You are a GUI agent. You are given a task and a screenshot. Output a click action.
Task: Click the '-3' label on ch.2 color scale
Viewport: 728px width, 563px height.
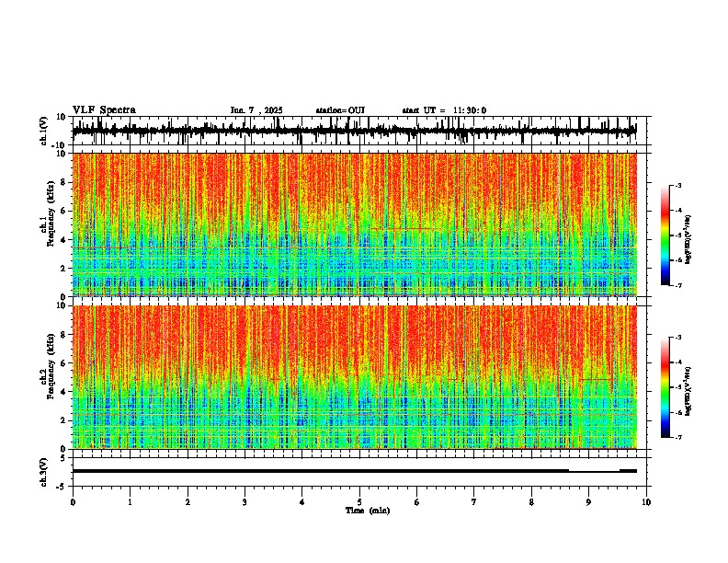tap(678, 338)
